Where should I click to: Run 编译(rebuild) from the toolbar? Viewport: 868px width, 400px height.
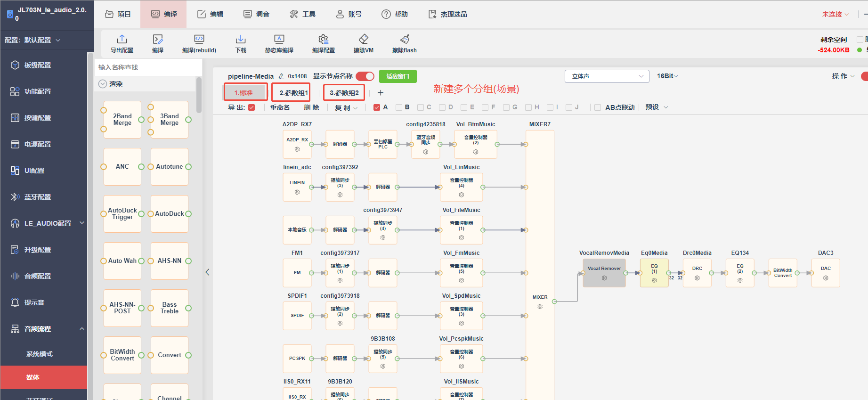[199, 43]
